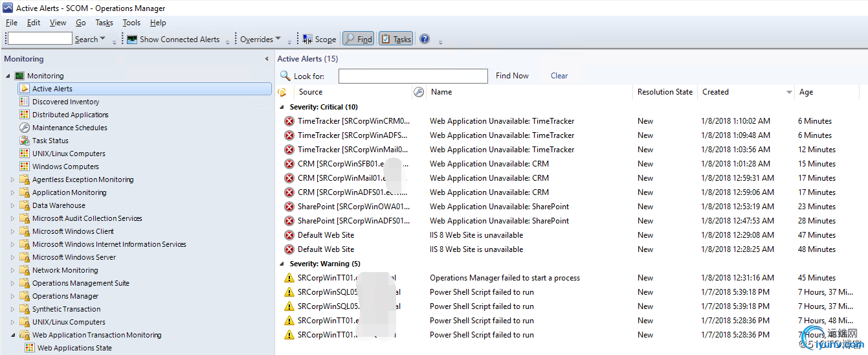Click the Discovered Inventory icon

pos(25,102)
